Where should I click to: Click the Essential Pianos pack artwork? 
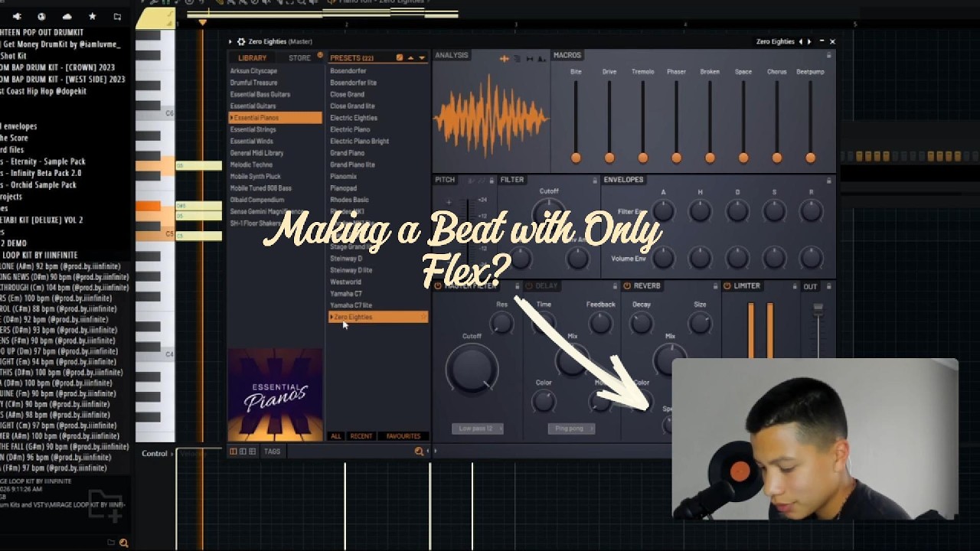pos(275,396)
